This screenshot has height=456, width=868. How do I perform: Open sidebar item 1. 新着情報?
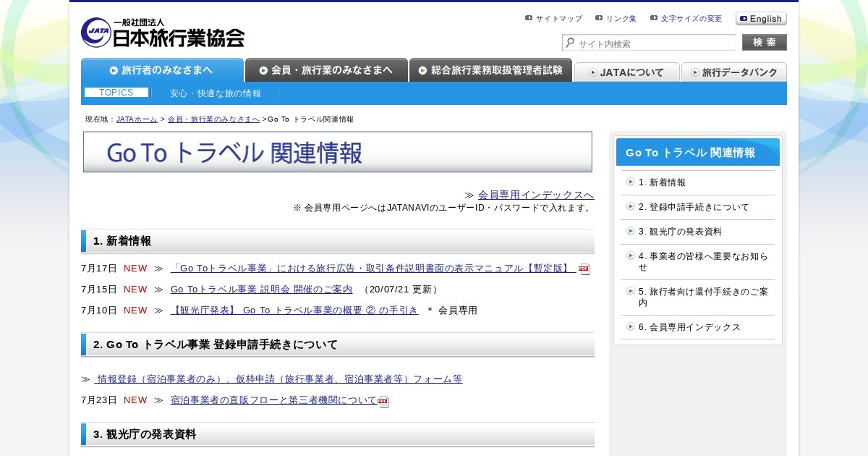662,182
